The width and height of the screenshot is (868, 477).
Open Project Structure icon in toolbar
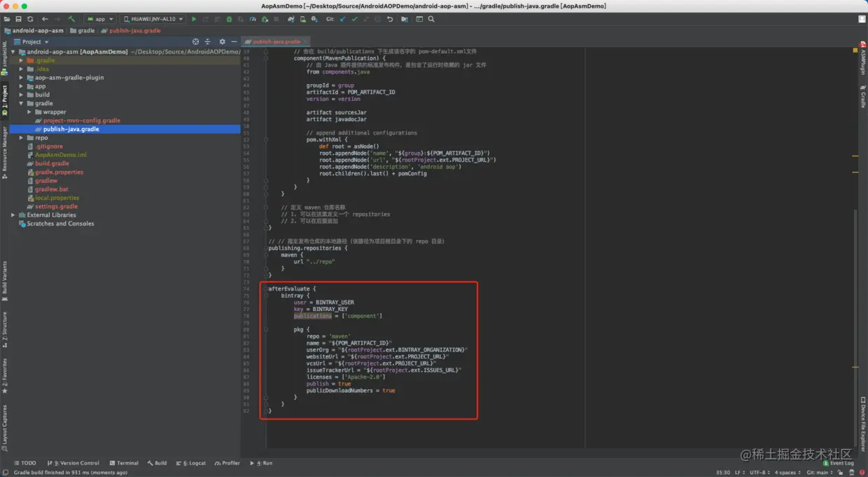(x=405, y=19)
